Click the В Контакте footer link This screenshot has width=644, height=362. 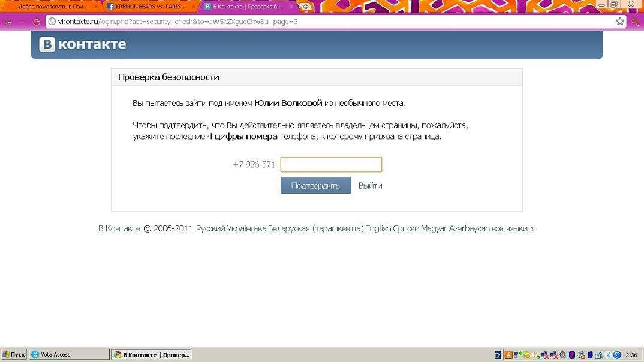(x=119, y=228)
